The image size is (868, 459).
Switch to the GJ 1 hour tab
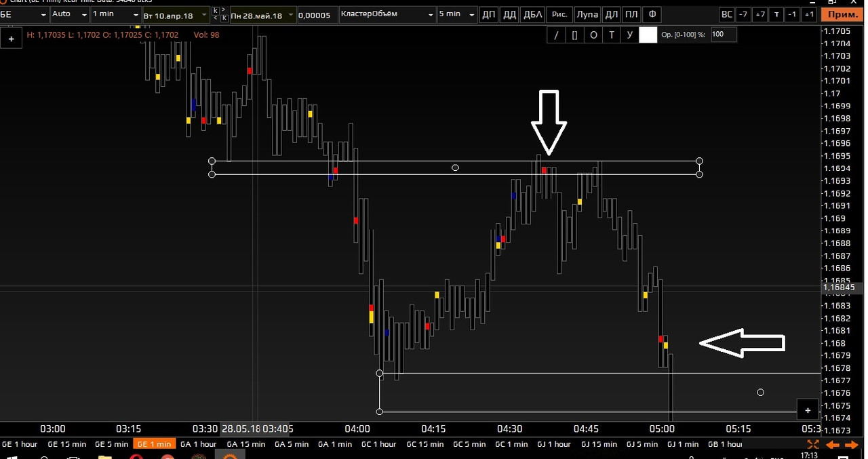[554, 444]
